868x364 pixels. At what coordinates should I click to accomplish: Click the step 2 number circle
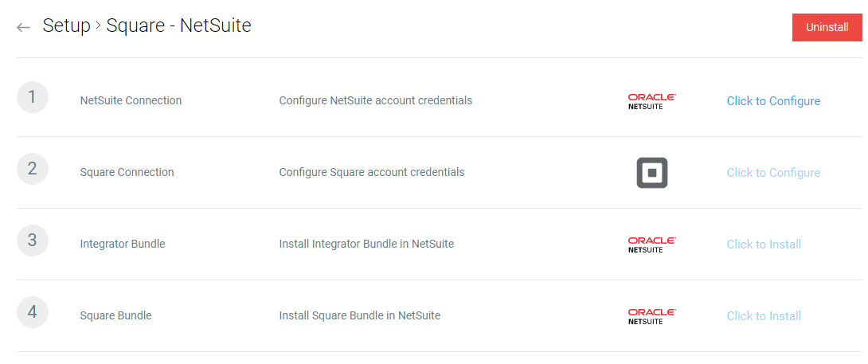(x=33, y=168)
